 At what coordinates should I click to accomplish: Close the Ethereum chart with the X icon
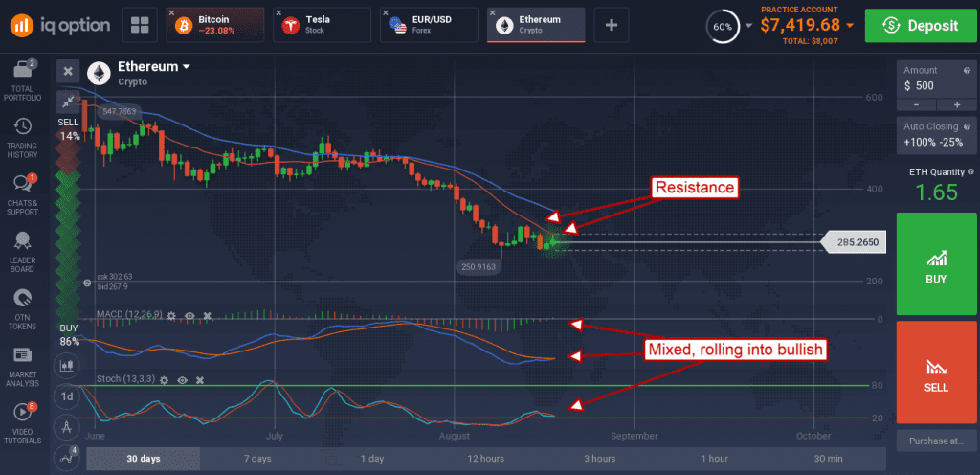point(68,71)
